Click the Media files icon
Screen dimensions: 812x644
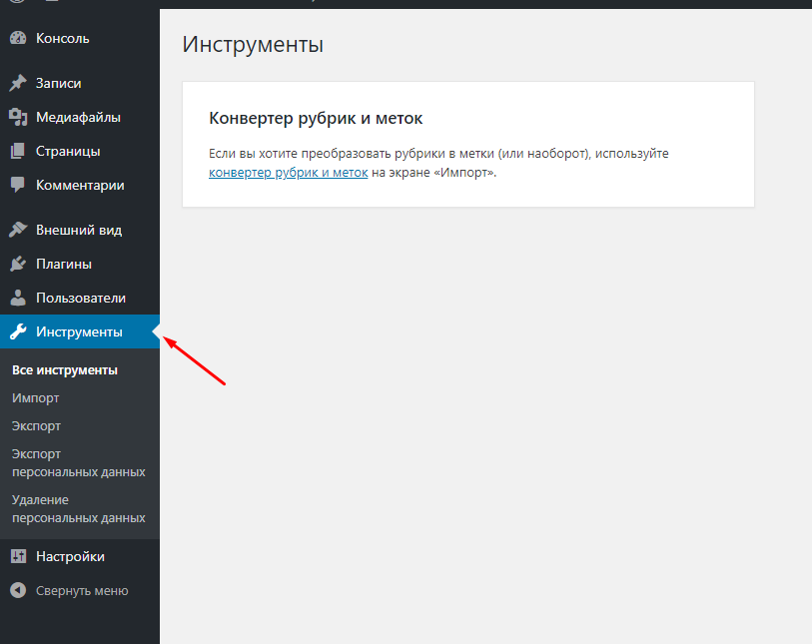18,118
